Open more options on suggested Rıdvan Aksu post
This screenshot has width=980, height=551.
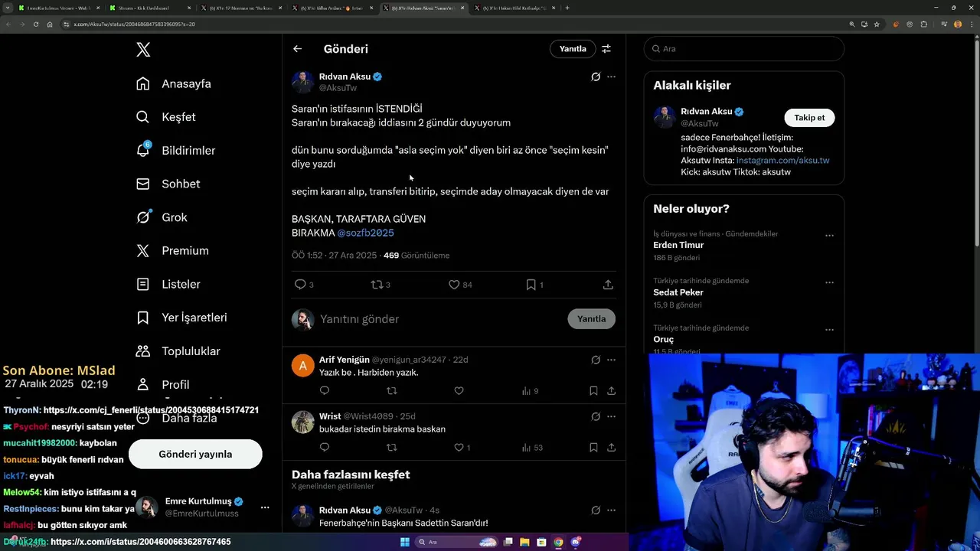(x=611, y=510)
